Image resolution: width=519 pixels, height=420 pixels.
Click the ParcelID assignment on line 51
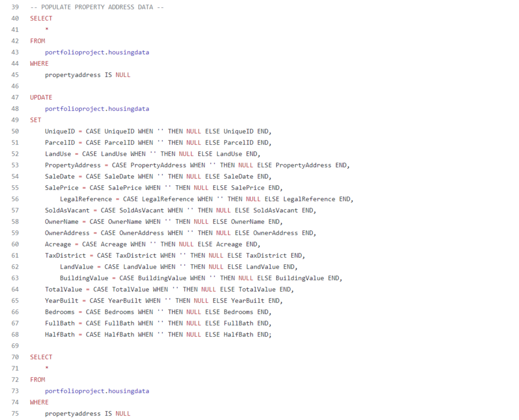click(158, 142)
